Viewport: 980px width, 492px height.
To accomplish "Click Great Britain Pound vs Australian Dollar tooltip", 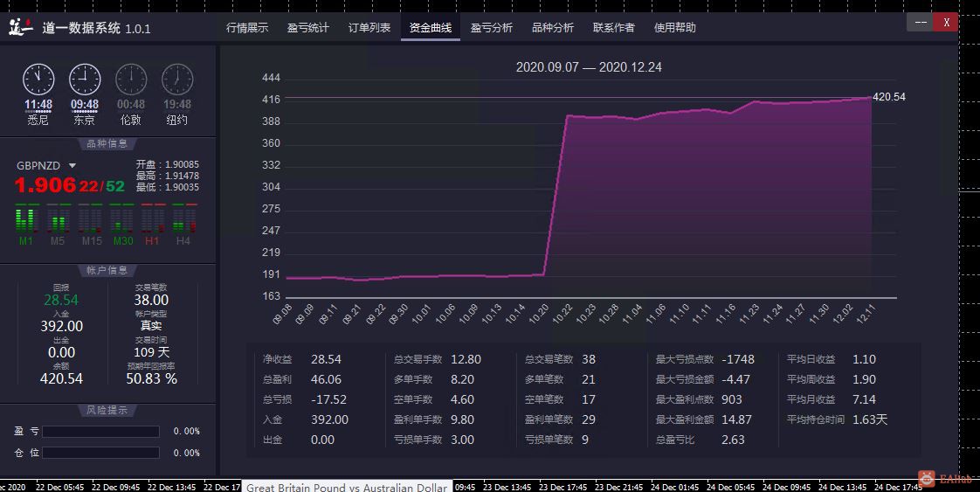I will pyautogui.click(x=347, y=487).
